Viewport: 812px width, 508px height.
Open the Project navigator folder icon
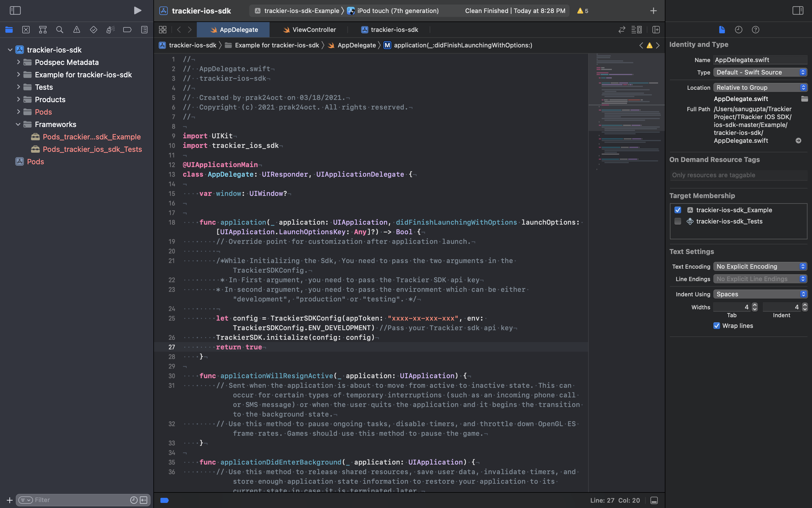[9, 30]
